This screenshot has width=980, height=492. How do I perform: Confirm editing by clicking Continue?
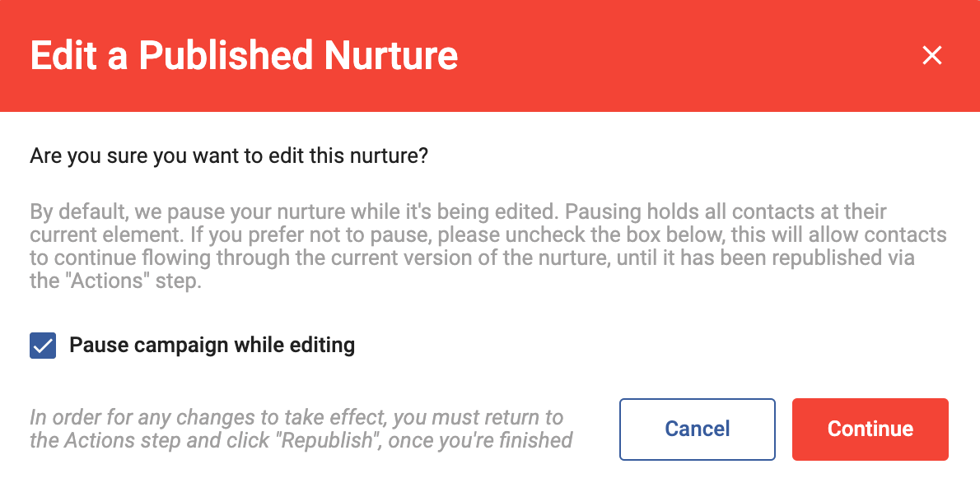pyautogui.click(x=870, y=429)
